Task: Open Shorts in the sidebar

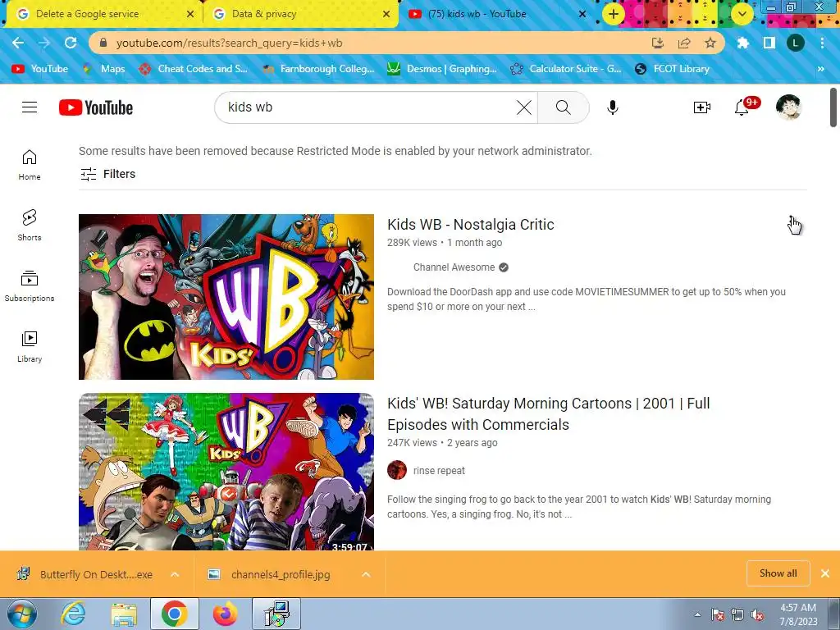Action: 30,225
